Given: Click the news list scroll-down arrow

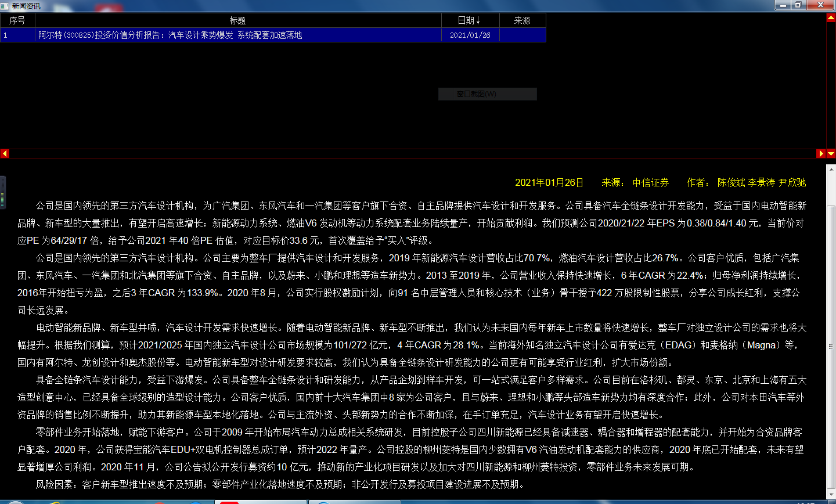Looking at the screenshot, I should coord(831,153).
